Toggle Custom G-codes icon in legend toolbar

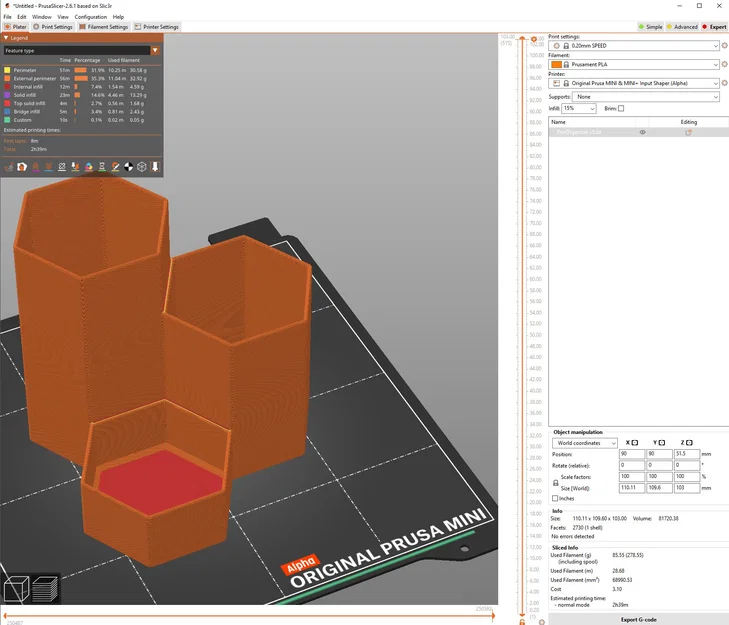[x=115, y=166]
